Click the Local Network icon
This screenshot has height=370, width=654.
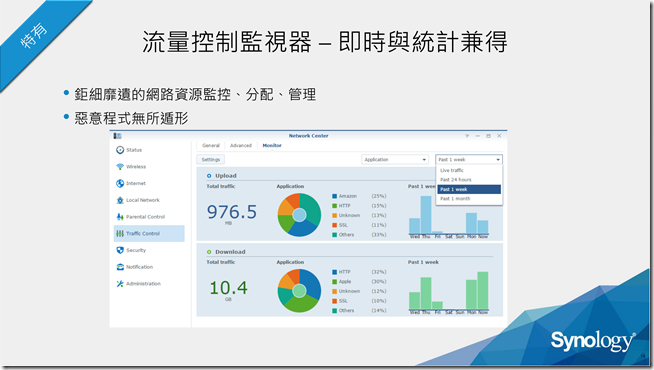pos(120,200)
